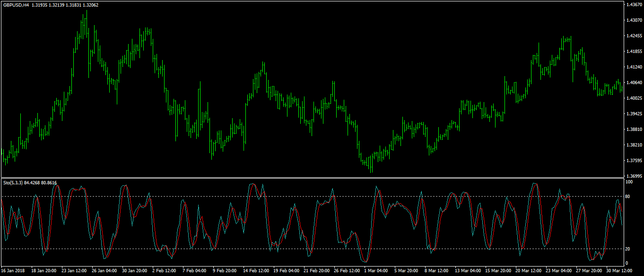Click the 26 Jan 04:00 axis label
The image size is (644, 276).
click(x=104, y=271)
